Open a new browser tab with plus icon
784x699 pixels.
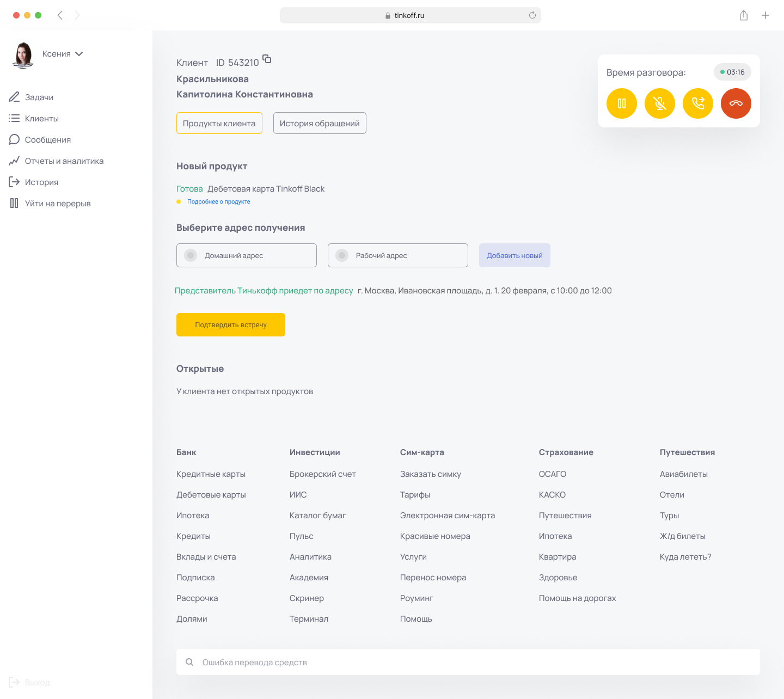point(765,15)
